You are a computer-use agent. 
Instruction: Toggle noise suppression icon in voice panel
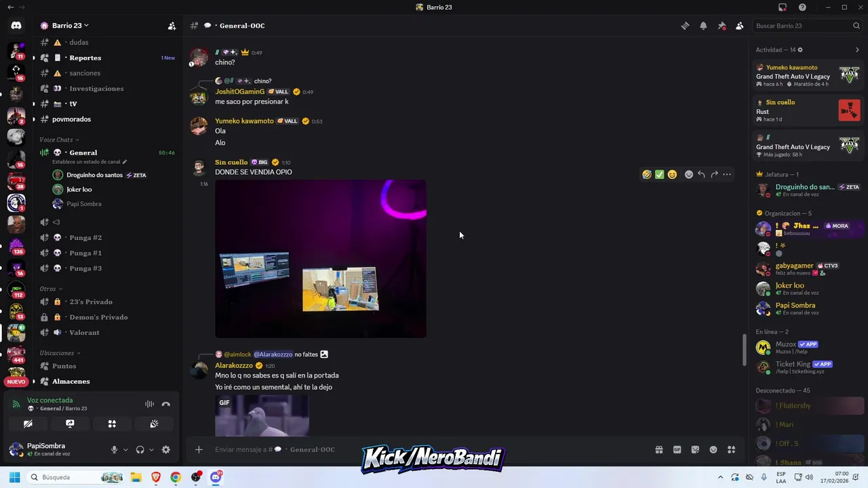click(x=149, y=404)
